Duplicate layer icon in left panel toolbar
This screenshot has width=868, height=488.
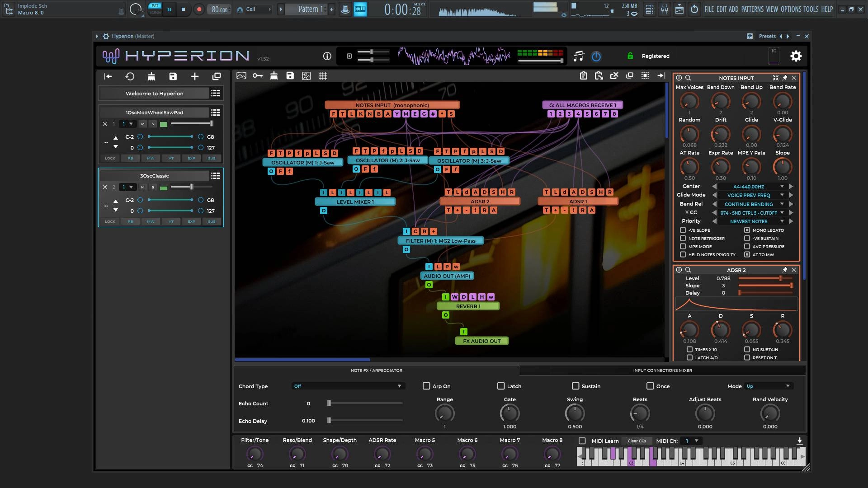pyautogui.click(x=217, y=76)
